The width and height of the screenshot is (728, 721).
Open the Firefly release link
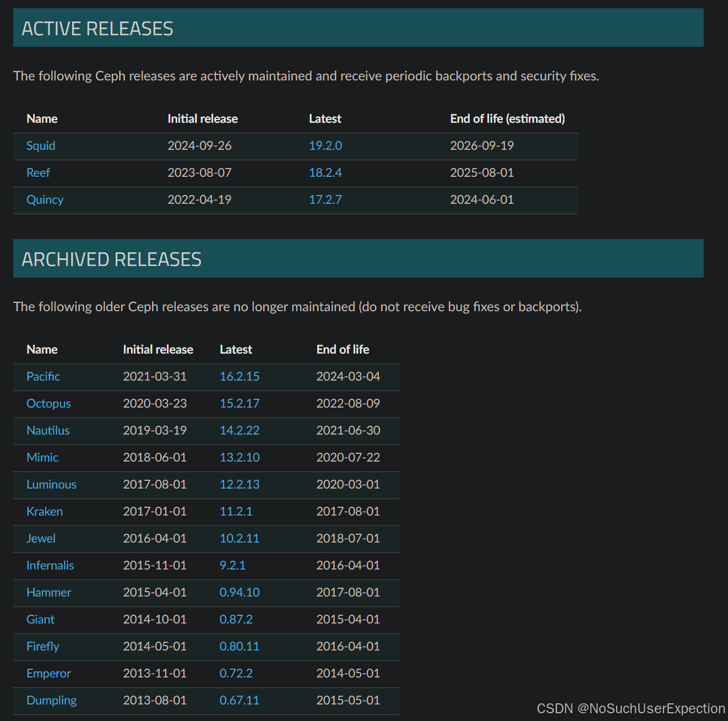(x=42, y=647)
